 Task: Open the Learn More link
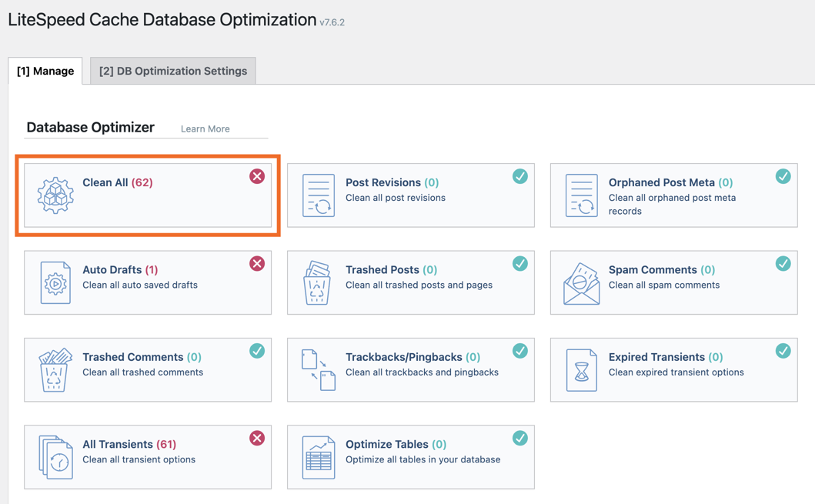(x=205, y=129)
